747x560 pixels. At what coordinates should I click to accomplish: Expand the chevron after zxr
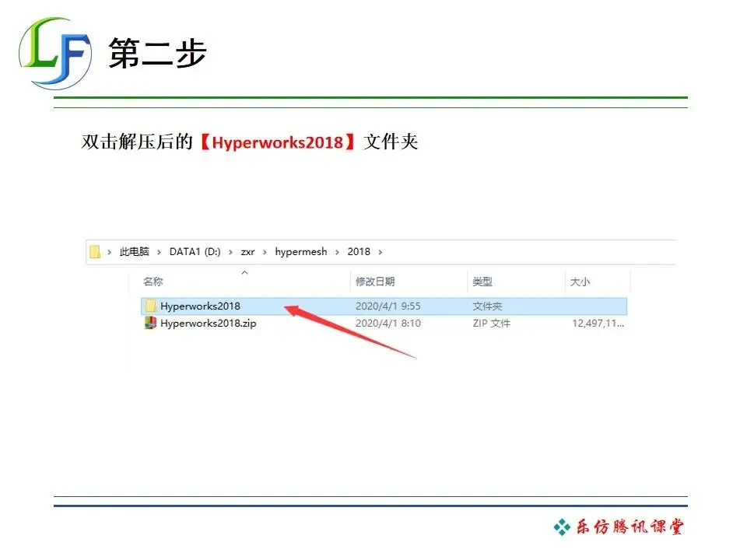click(265, 252)
